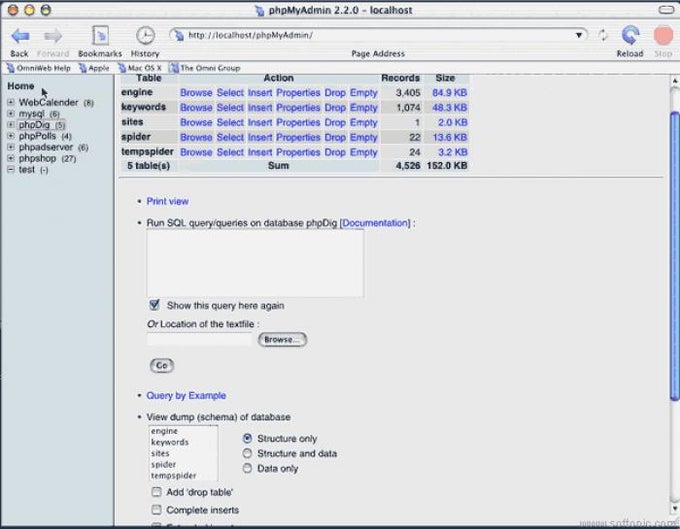Open the address bar history dropdown arrow
This screenshot has height=529, width=680.
[579, 35]
